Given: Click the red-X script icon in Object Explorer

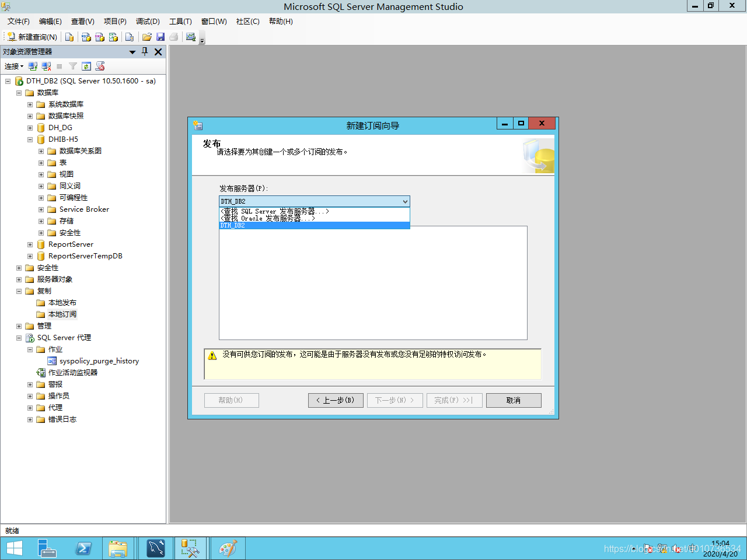Looking at the screenshot, I should click(x=100, y=66).
